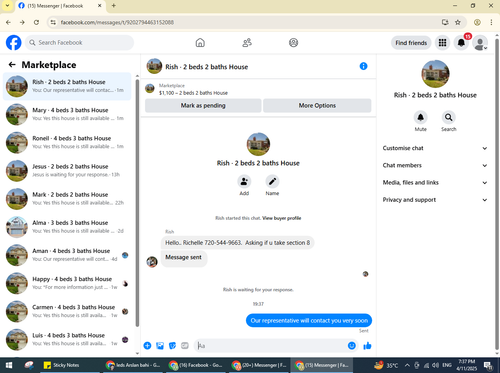Viewport: 500px width, 373px height.
Task: Open the large Rish listing photo in side panel
Action: (x=435, y=74)
